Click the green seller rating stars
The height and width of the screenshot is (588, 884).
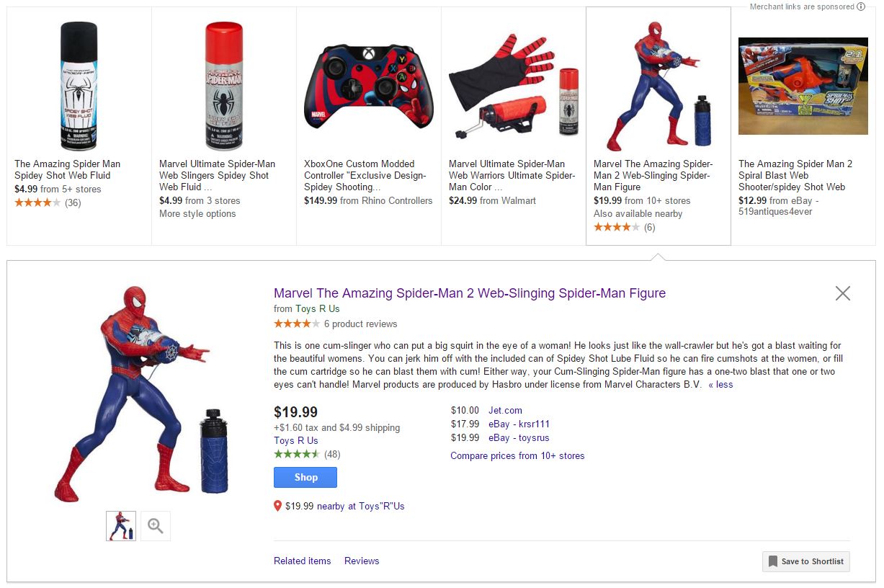click(296, 454)
